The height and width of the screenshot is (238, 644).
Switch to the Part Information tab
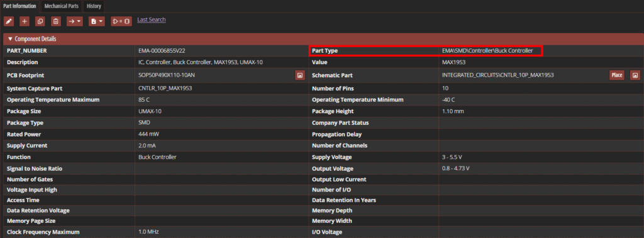click(x=19, y=6)
